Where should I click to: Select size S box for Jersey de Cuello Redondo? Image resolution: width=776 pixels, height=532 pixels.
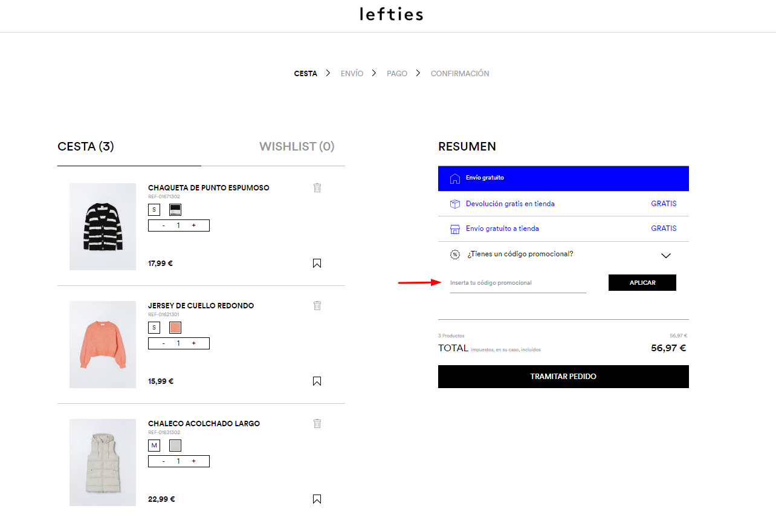pyautogui.click(x=154, y=328)
